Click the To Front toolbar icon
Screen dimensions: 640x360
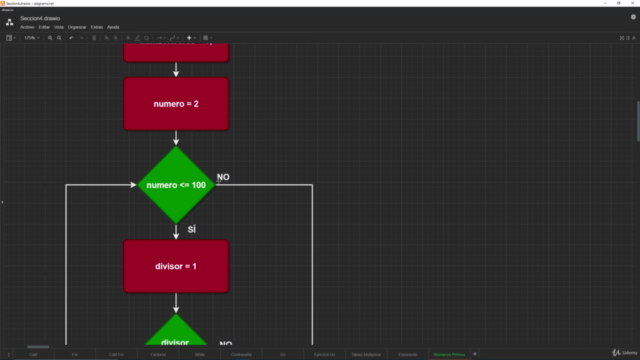(107, 38)
